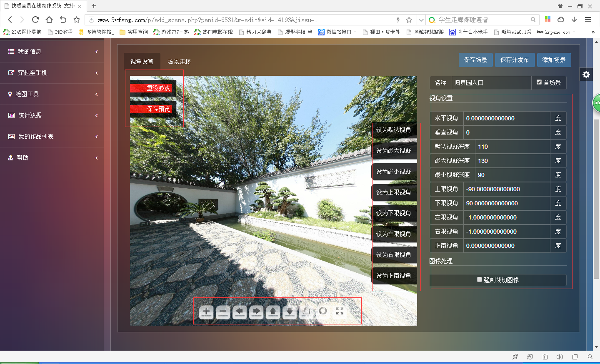Open the colorful apps grid icon
The image size is (600, 364).
click(547, 20)
